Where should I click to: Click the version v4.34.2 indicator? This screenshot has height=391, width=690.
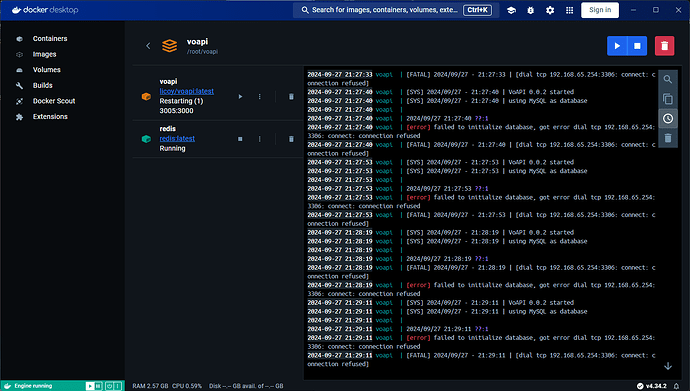pos(652,386)
